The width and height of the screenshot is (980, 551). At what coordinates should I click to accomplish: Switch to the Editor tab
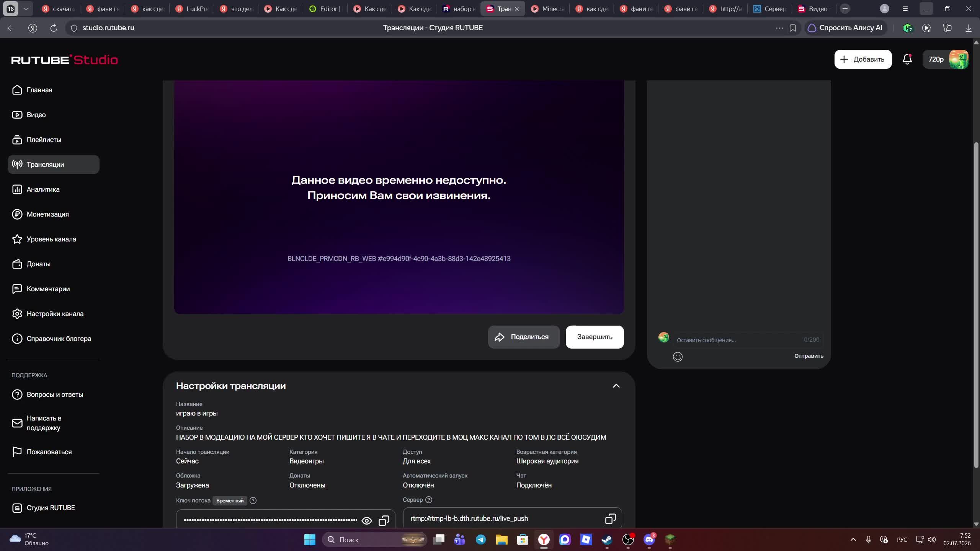325,8
